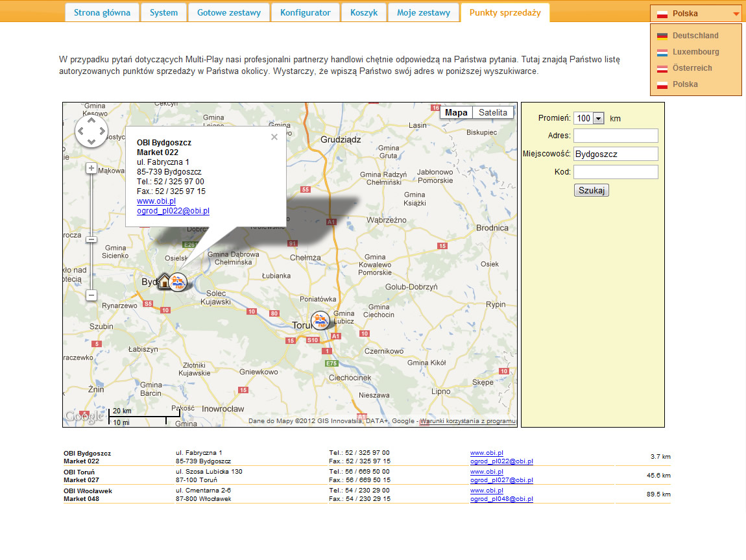The height and width of the screenshot is (560, 746).
Task: Click the Golub-Dobrzyń label on the map
Action: [x=411, y=287]
